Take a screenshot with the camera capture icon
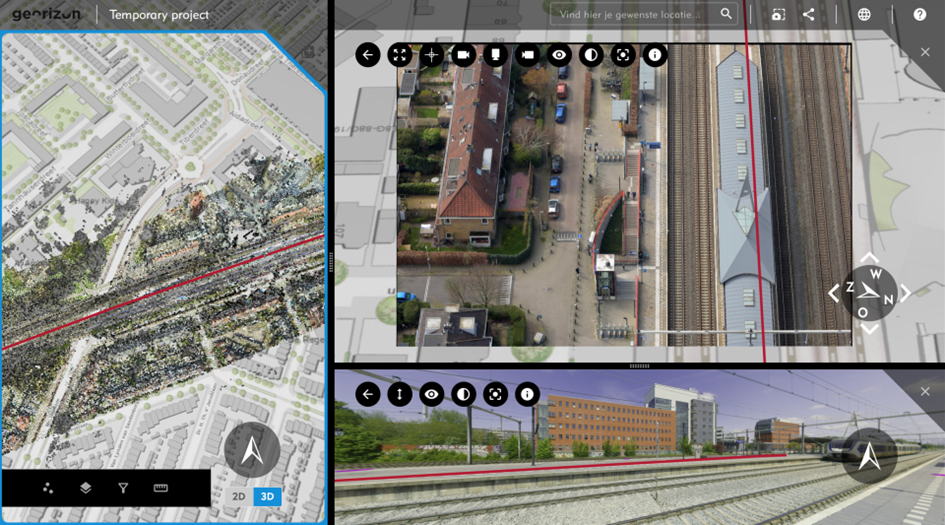The image size is (945, 525). [778, 15]
